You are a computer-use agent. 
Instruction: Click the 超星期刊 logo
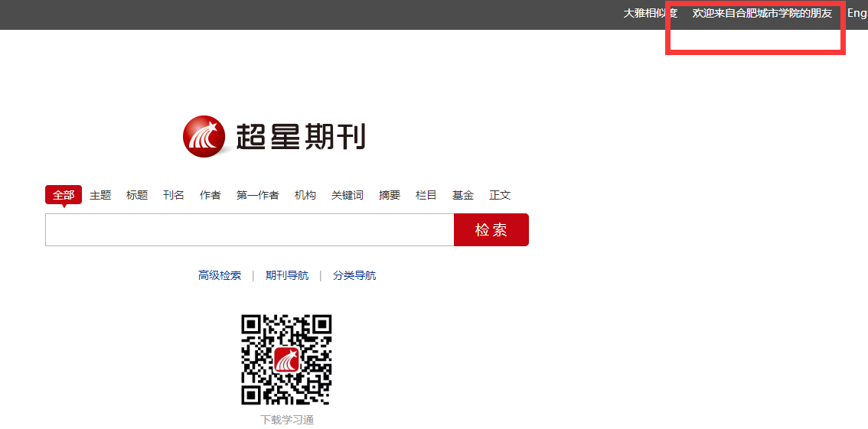tap(274, 136)
